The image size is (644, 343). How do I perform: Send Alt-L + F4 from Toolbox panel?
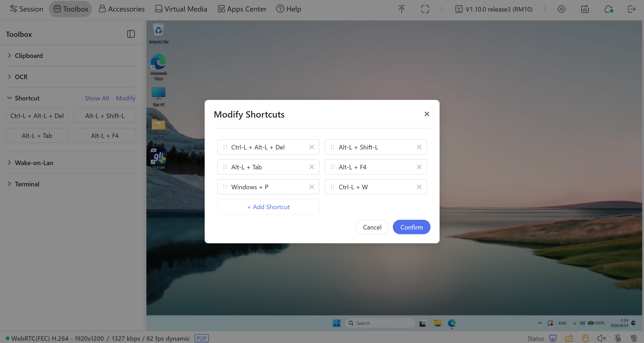tap(105, 136)
